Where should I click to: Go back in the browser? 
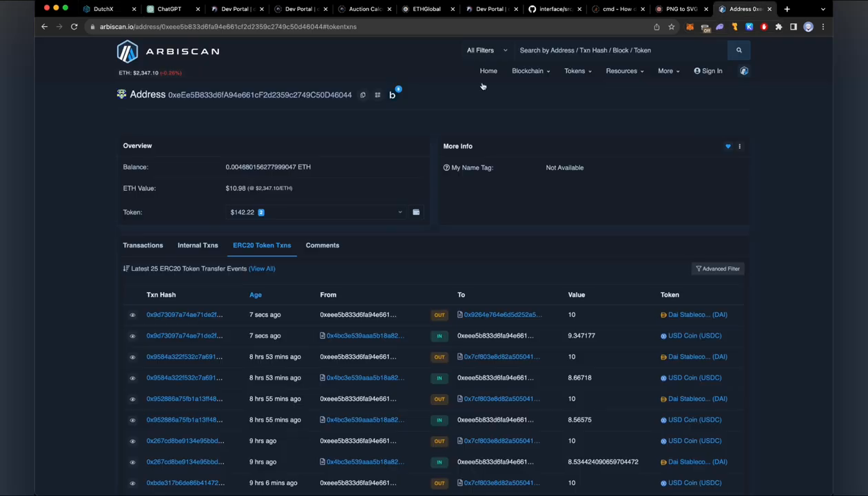tap(44, 27)
